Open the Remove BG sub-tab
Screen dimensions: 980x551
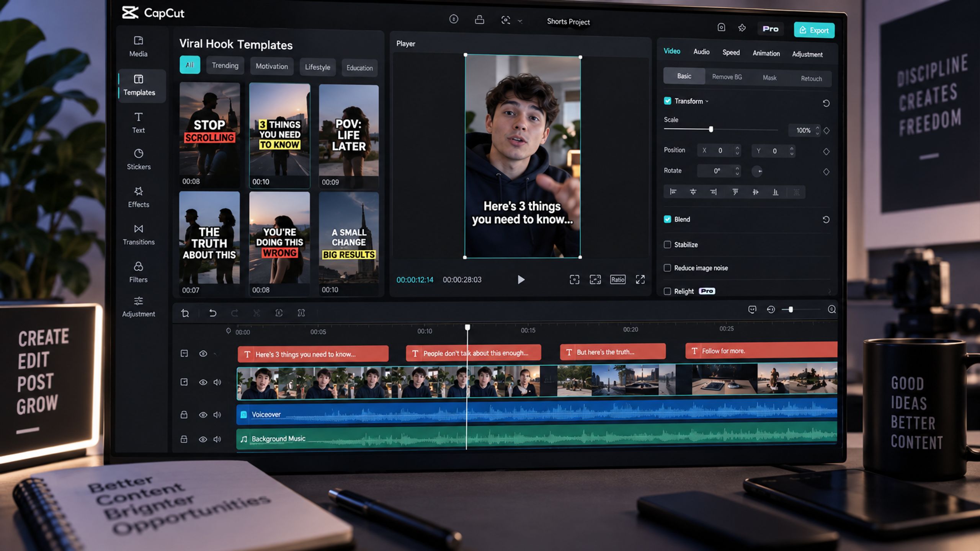[727, 77]
